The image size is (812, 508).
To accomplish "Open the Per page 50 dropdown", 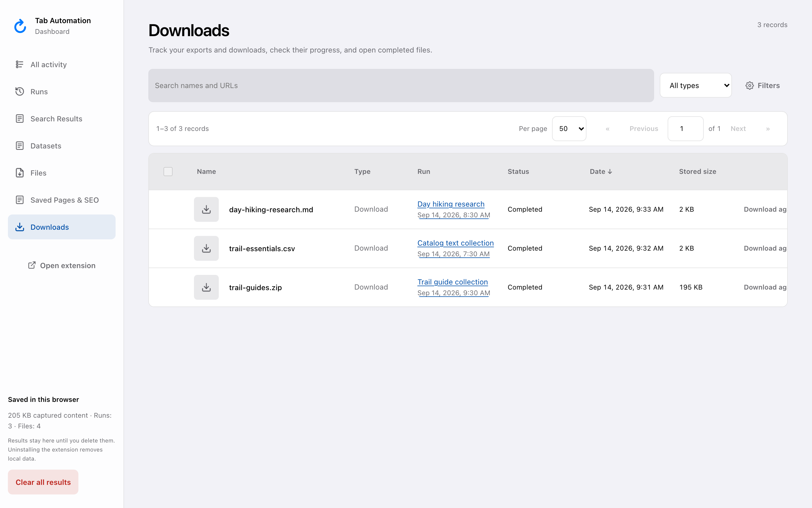I will point(569,129).
